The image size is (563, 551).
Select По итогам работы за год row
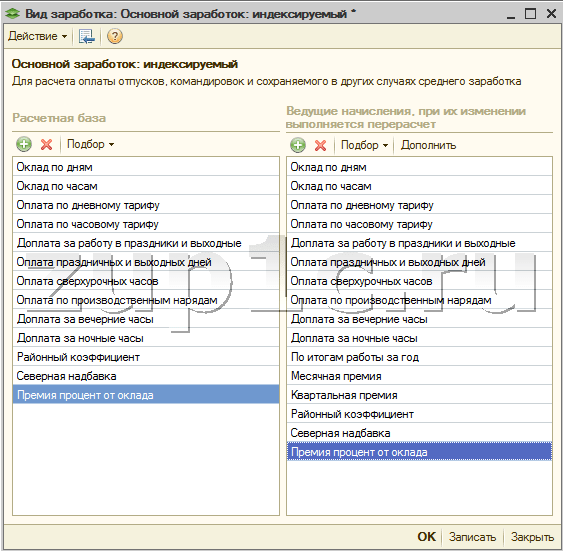[x=419, y=357]
